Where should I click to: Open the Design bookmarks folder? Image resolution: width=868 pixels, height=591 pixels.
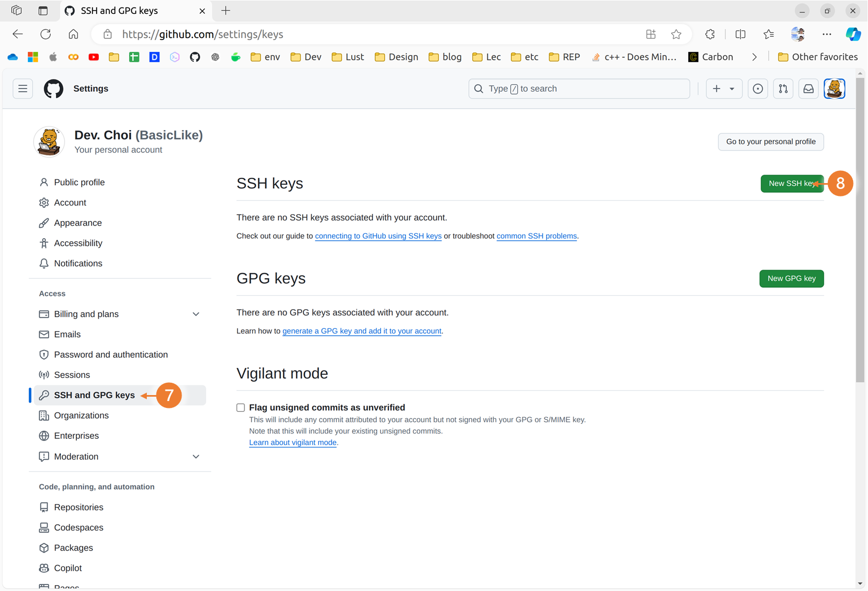[397, 57]
